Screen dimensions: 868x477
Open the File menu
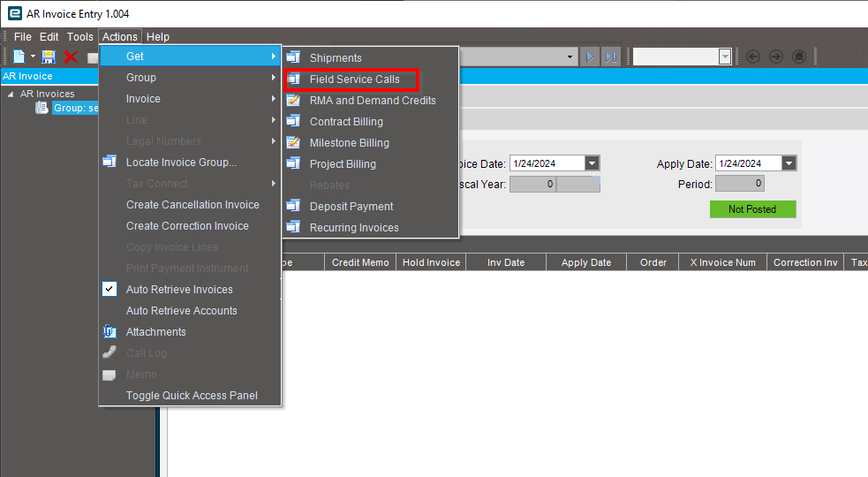(x=23, y=36)
